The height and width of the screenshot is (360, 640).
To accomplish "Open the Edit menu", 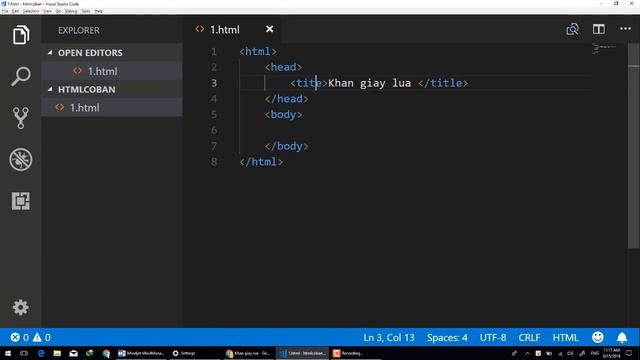I will click(x=16, y=11).
